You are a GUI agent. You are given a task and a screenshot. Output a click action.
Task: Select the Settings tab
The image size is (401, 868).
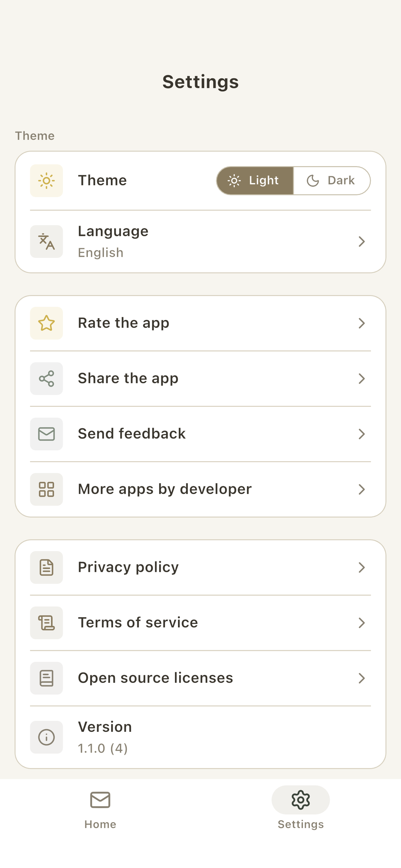[x=301, y=810]
